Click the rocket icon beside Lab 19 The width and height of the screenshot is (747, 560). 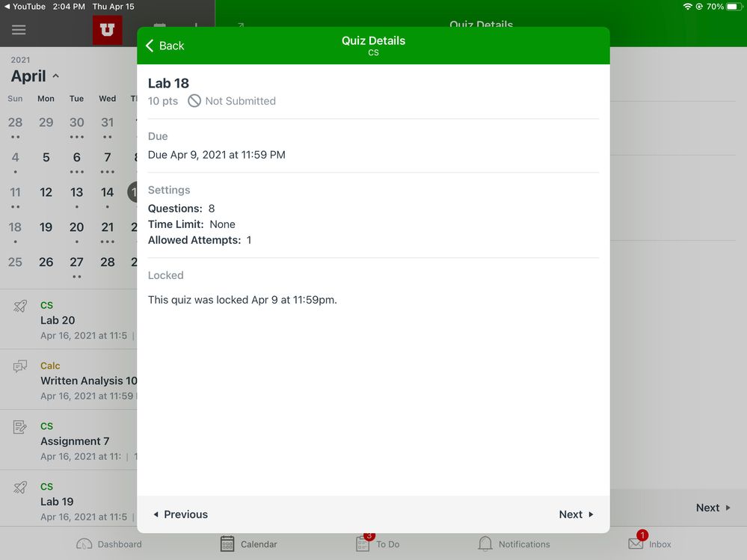tap(20, 487)
